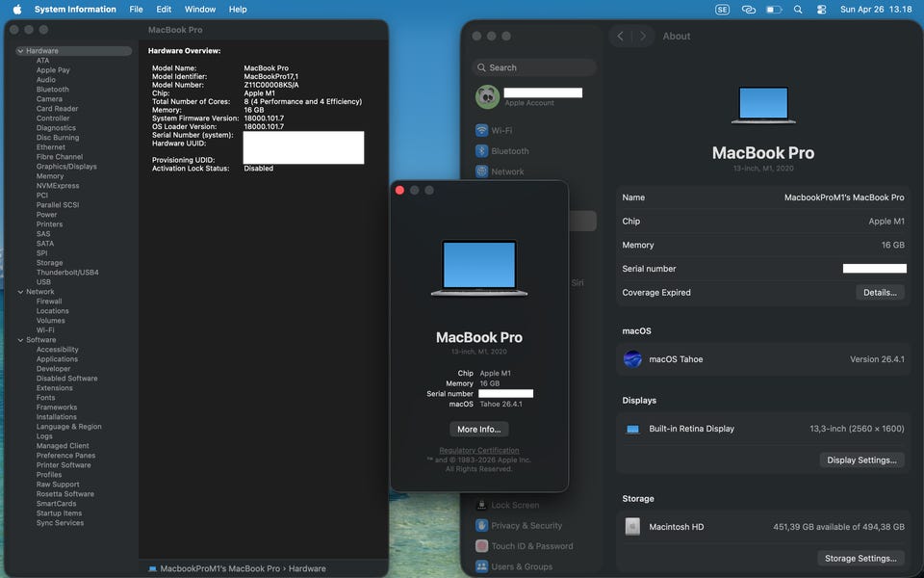This screenshot has width=924, height=578.
Task: Click the SE input source icon
Action: click(x=722, y=10)
